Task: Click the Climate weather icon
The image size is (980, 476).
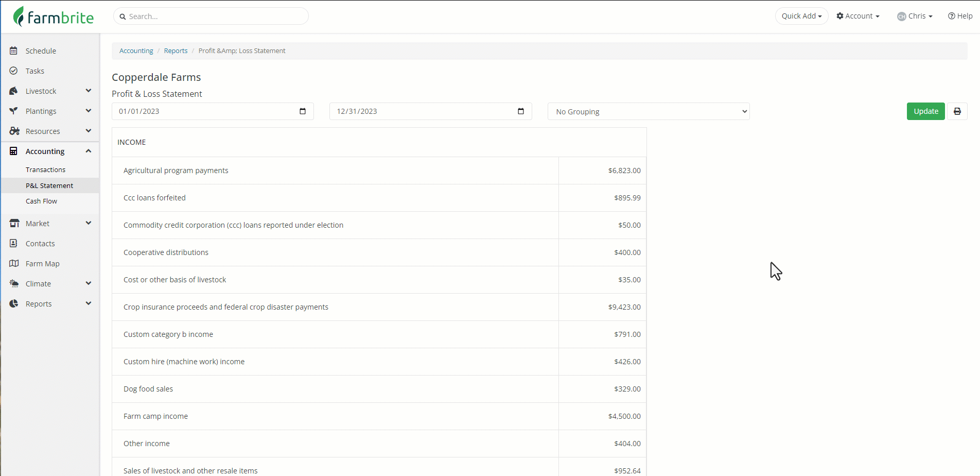Action: [14, 283]
